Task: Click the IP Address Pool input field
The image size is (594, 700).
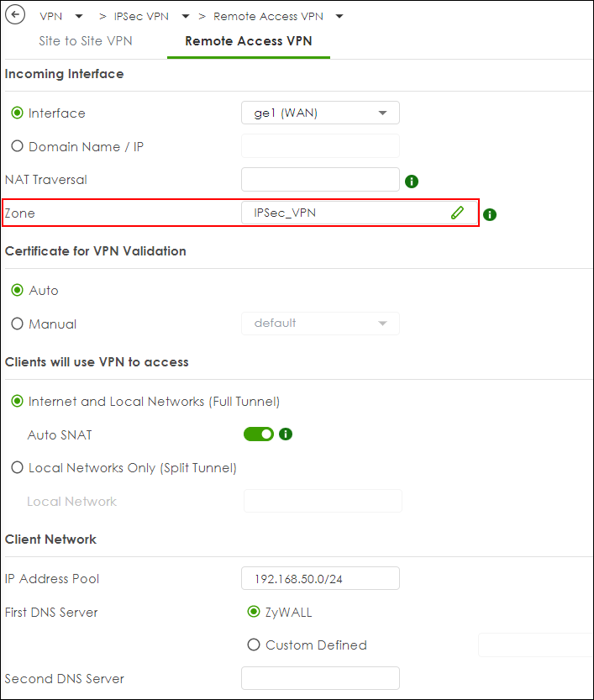Action: [320, 578]
